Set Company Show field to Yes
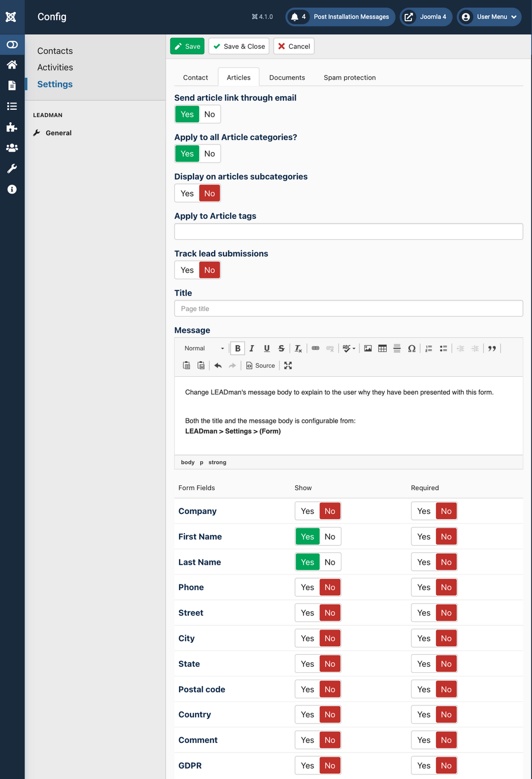 pos(307,511)
